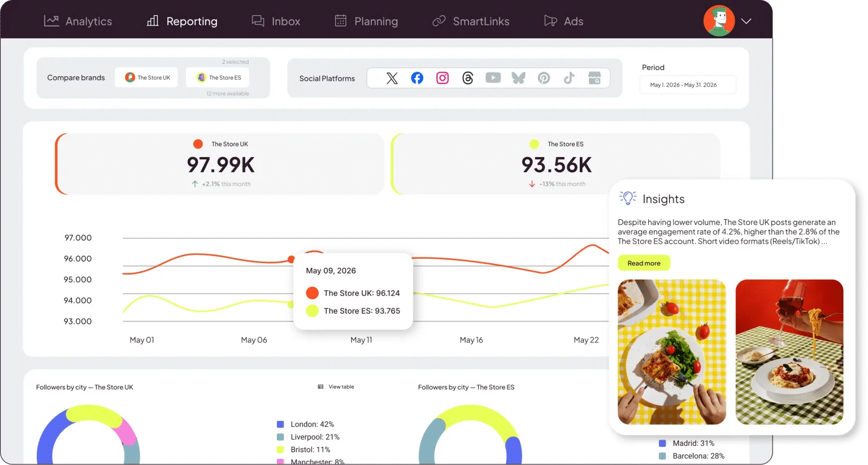Click the Ads megaphone icon

pos(550,21)
